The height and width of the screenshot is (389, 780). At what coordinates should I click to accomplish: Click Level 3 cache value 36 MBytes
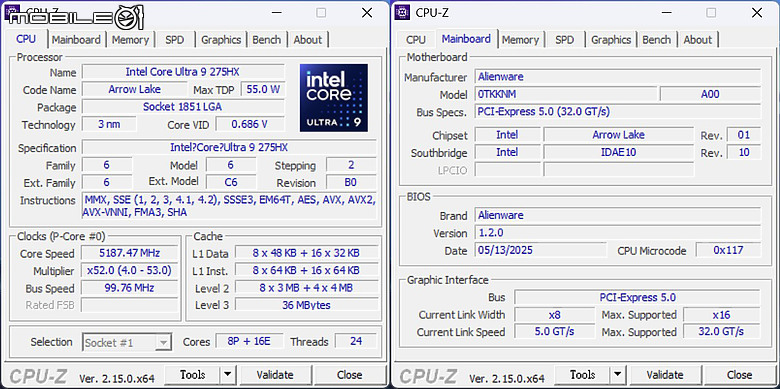(306, 305)
